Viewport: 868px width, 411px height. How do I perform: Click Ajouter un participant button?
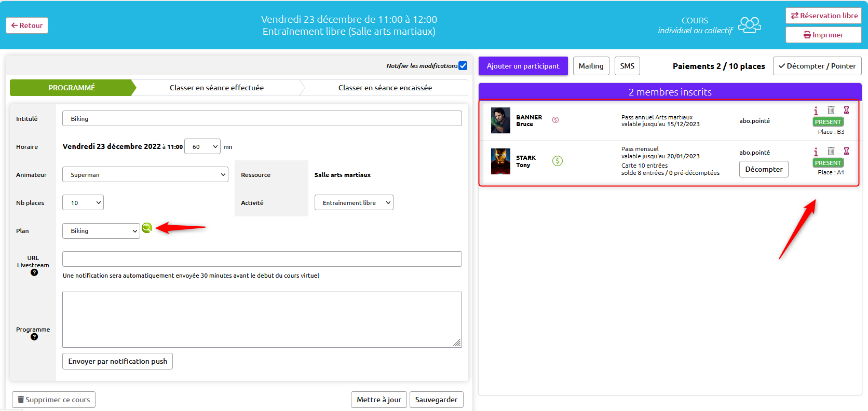tap(523, 66)
